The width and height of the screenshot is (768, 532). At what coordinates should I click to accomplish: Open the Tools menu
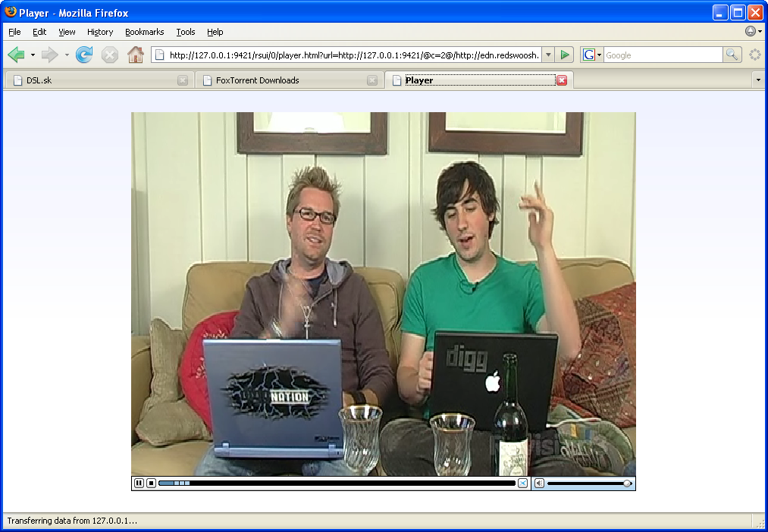point(186,32)
